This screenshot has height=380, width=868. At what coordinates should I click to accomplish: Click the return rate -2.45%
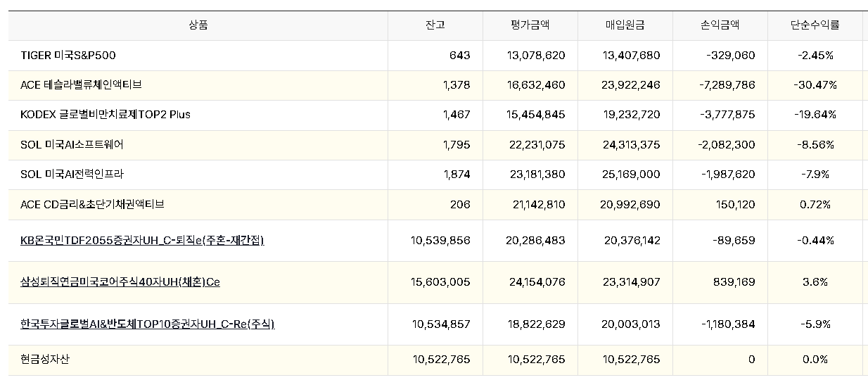[x=815, y=55]
